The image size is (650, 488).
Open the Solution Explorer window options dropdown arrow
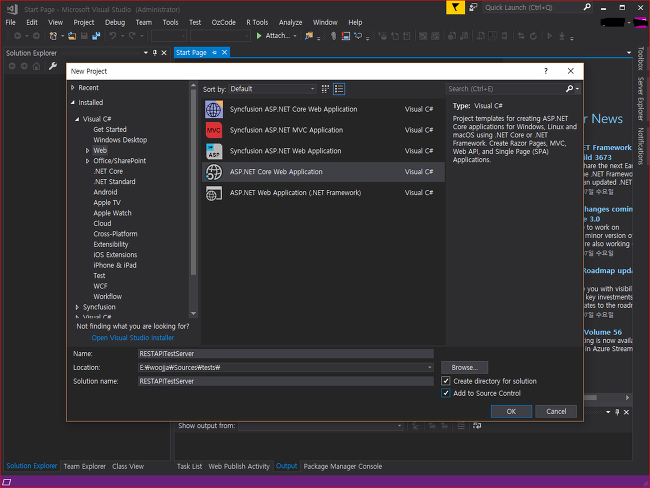146,53
